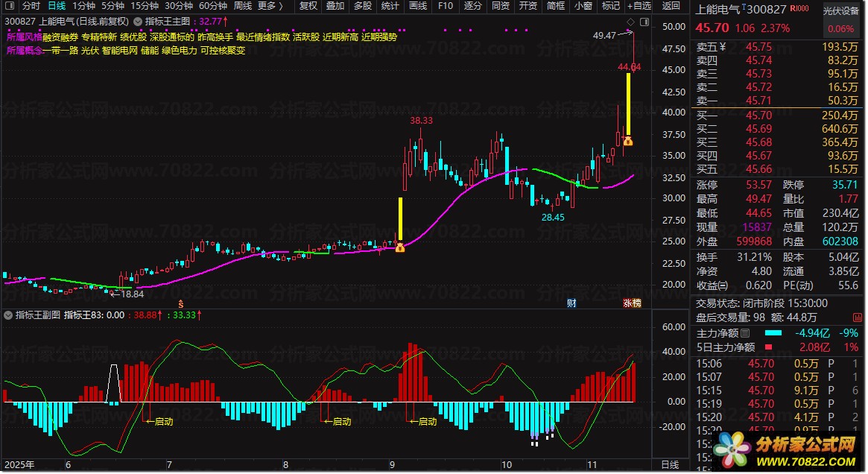
Task: Open 开资 toolbar option
Action: 528,6
